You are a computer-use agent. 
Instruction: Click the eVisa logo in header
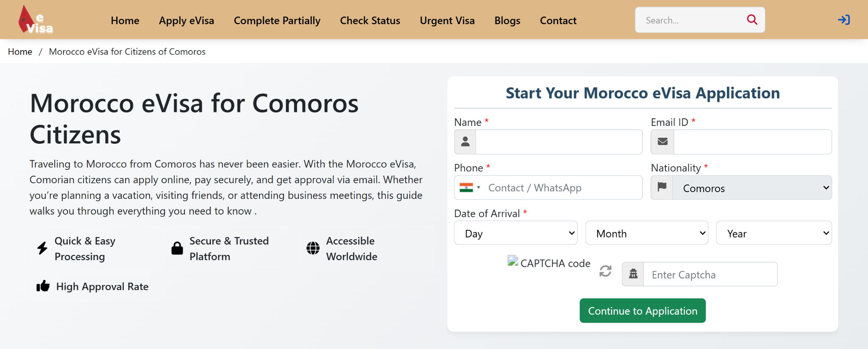(x=36, y=20)
